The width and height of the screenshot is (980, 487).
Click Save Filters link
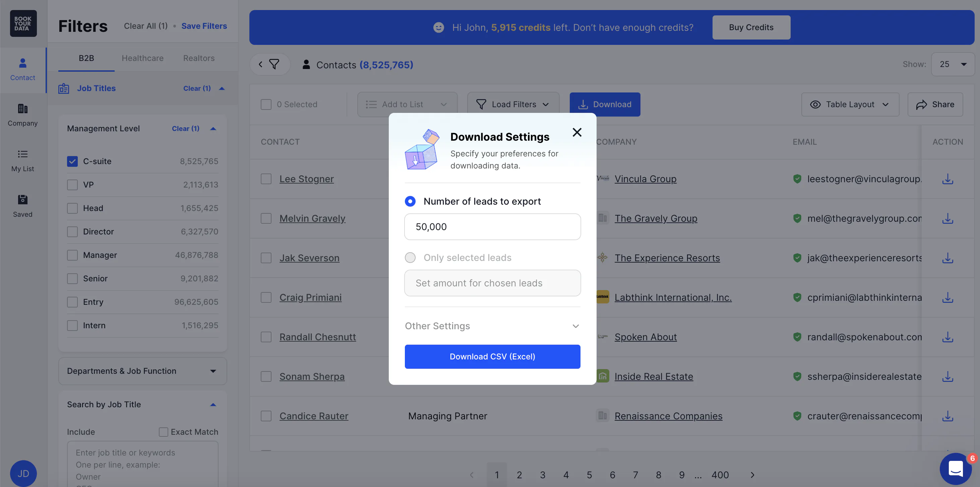click(x=204, y=26)
